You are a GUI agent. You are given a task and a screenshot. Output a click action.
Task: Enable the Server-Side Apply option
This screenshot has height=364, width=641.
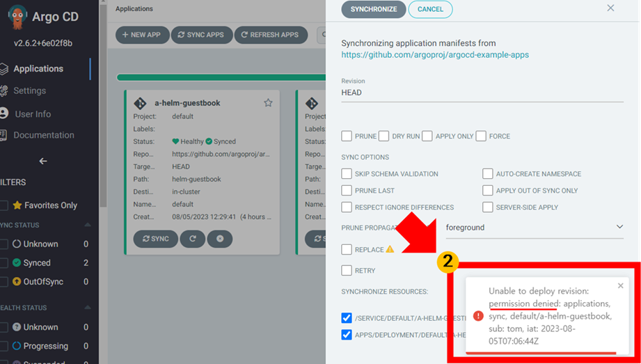488,207
